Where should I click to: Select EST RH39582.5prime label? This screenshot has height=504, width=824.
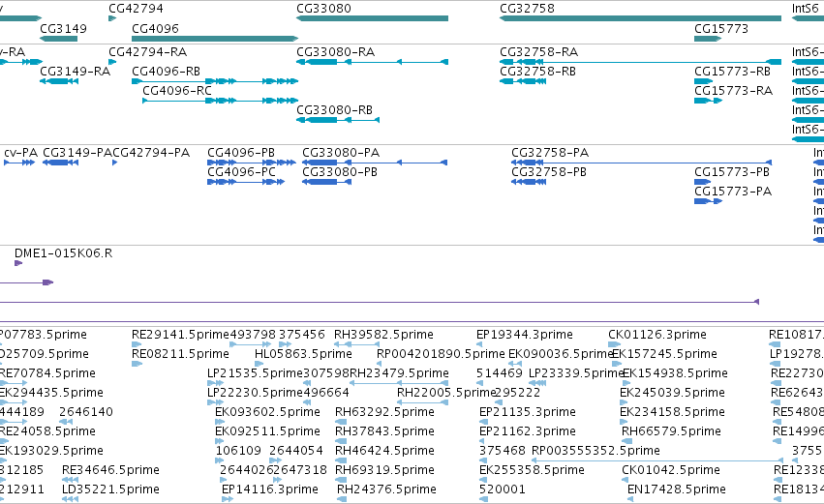click(383, 335)
